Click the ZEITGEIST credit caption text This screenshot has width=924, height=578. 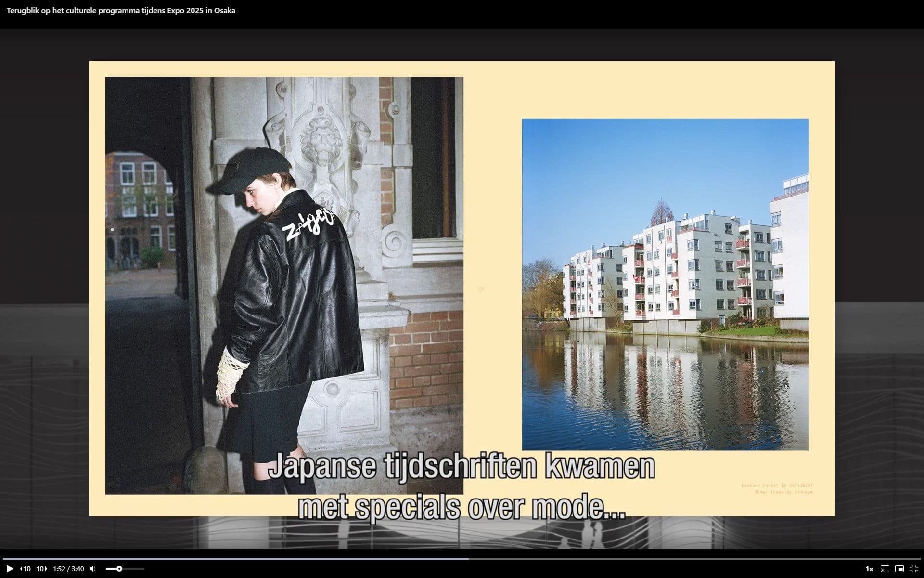(777, 486)
